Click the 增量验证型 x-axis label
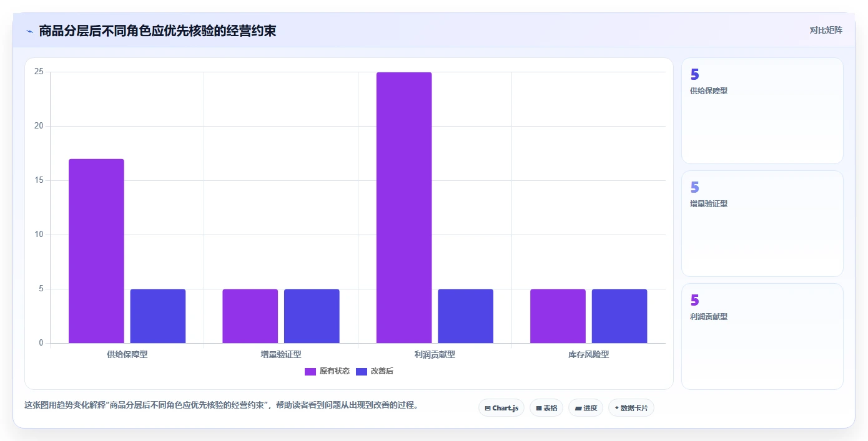 coord(281,354)
